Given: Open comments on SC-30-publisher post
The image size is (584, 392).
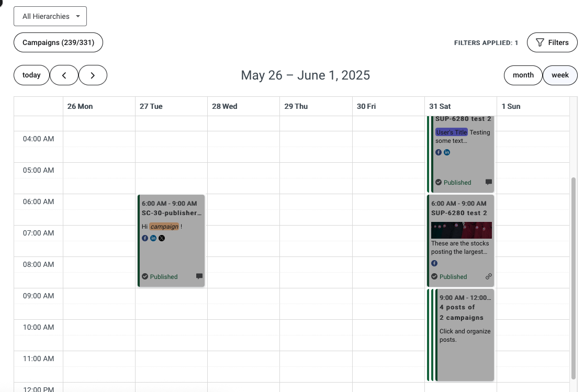Looking at the screenshot, I should pos(199,276).
